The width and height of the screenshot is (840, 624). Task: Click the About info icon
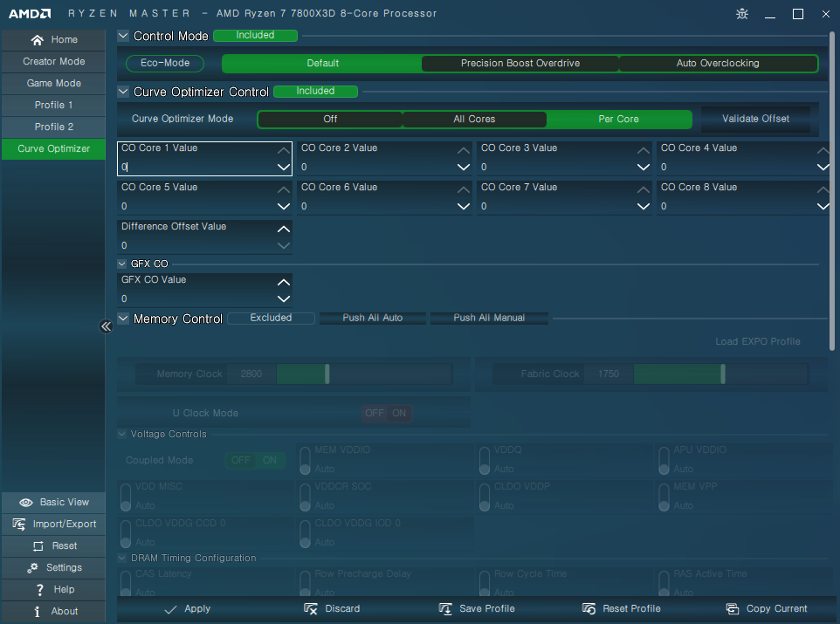point(37,611)
